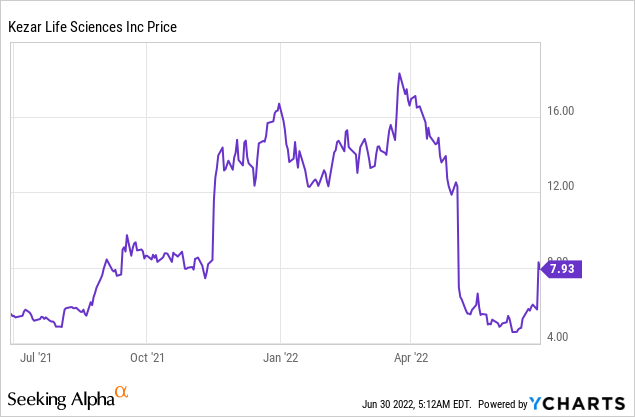Click the Oct '21 axis label
Screen dimensions: 635x417
pyautogui.click(x=146, y=355)
